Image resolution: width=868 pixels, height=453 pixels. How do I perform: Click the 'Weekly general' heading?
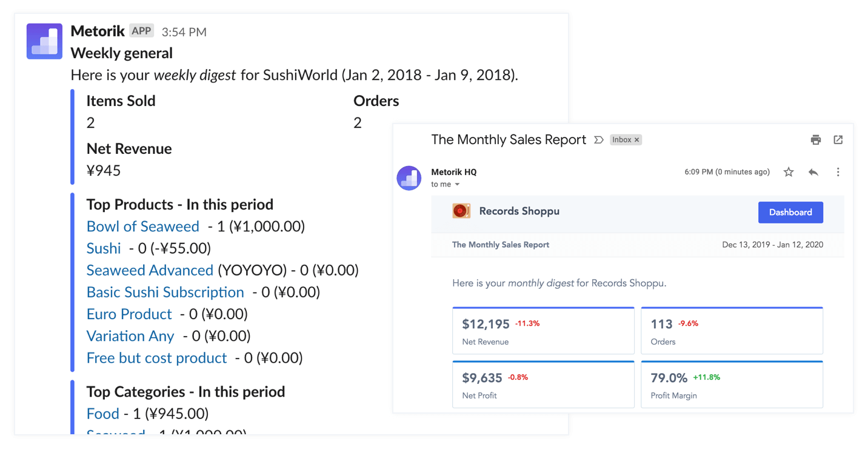point(122,53)
